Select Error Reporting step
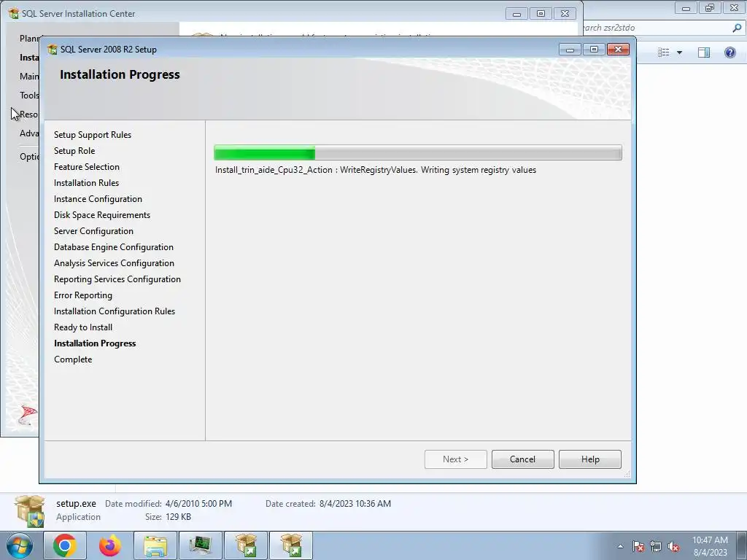Screen dimensions: 747x560 point(83,295)
